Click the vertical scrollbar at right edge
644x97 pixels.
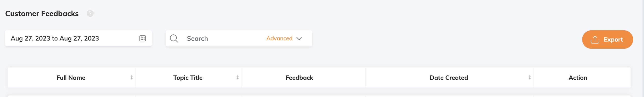(643, 48)
